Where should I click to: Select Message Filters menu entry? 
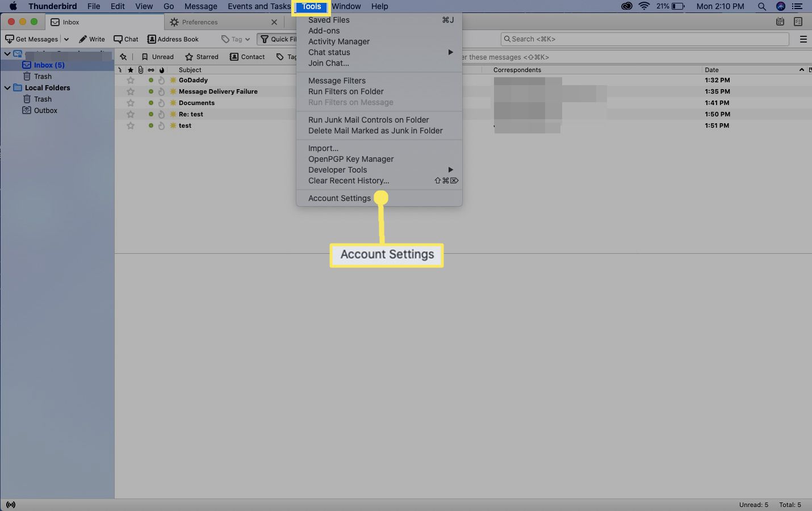(337, 81)
